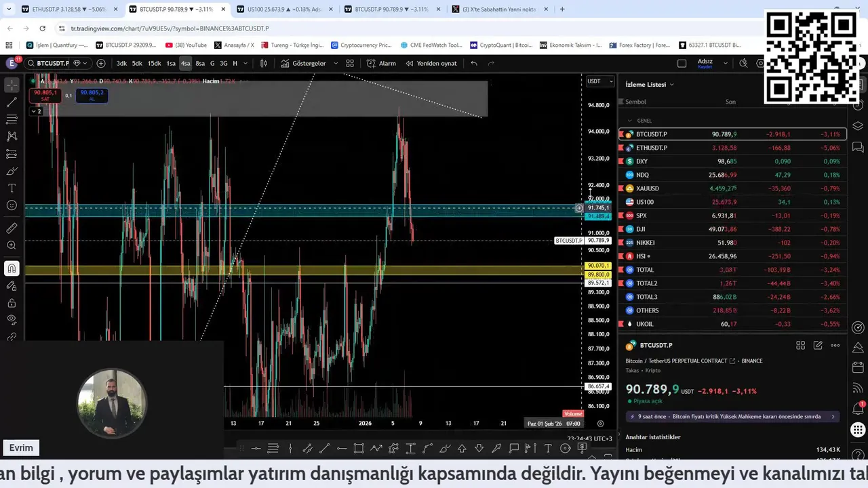Reload the page with browser refresh button
868x488 pixels.
[42, 28]
